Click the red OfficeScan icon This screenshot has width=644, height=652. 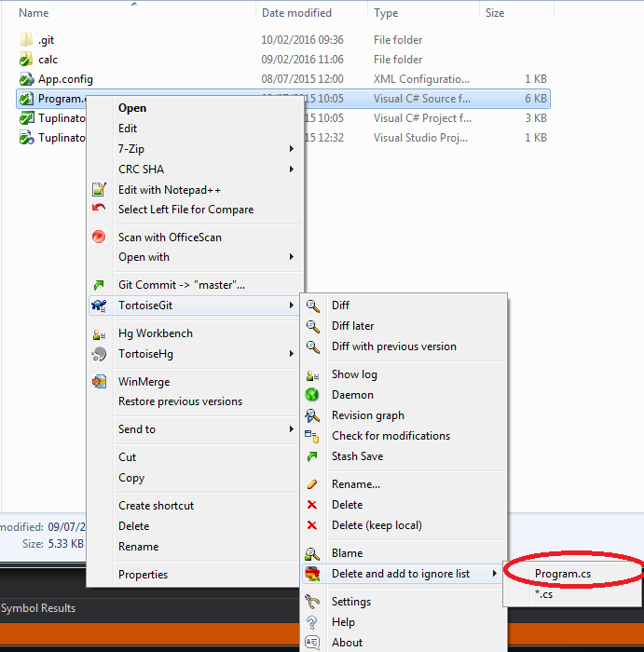pyautogui.click(x=99, y=237)
